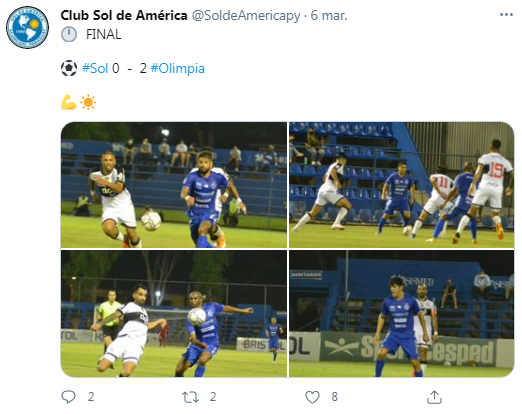Open bottom-right photo near Césped banner
The height and width of the screenshot is (414, 522).
tap(402, 314)
